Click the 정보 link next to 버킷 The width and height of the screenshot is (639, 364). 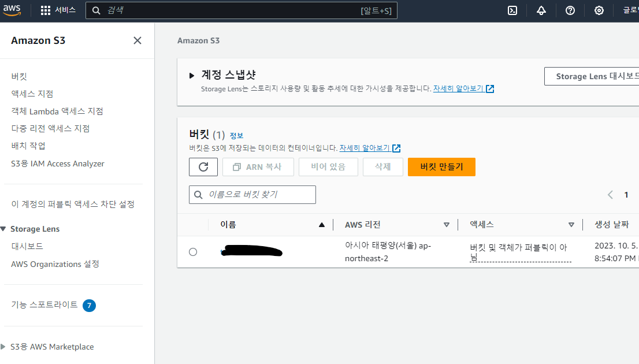pyautogui.click(x=236, y=135)
